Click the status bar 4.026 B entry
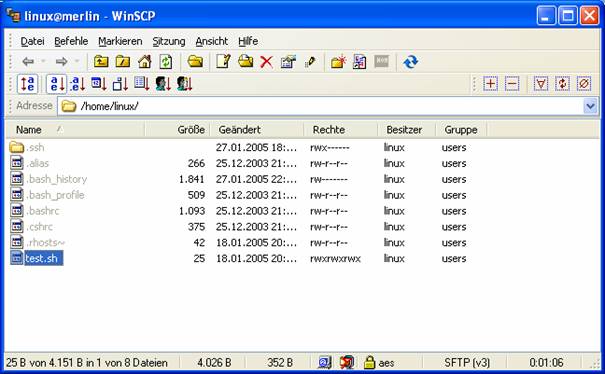 [x=214, y=363]
